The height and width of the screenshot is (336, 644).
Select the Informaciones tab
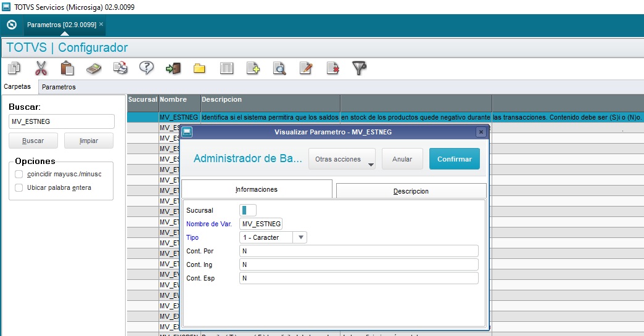coord(256,189)
